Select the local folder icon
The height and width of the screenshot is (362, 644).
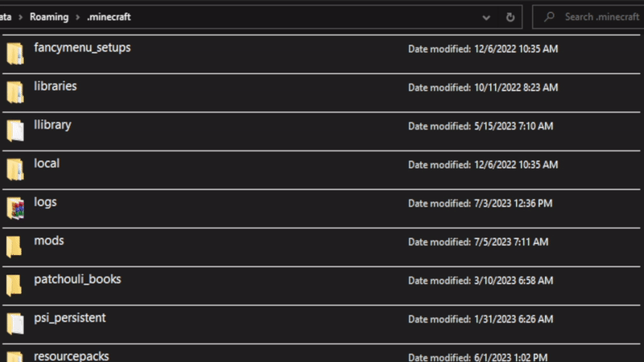pos(14,170)
